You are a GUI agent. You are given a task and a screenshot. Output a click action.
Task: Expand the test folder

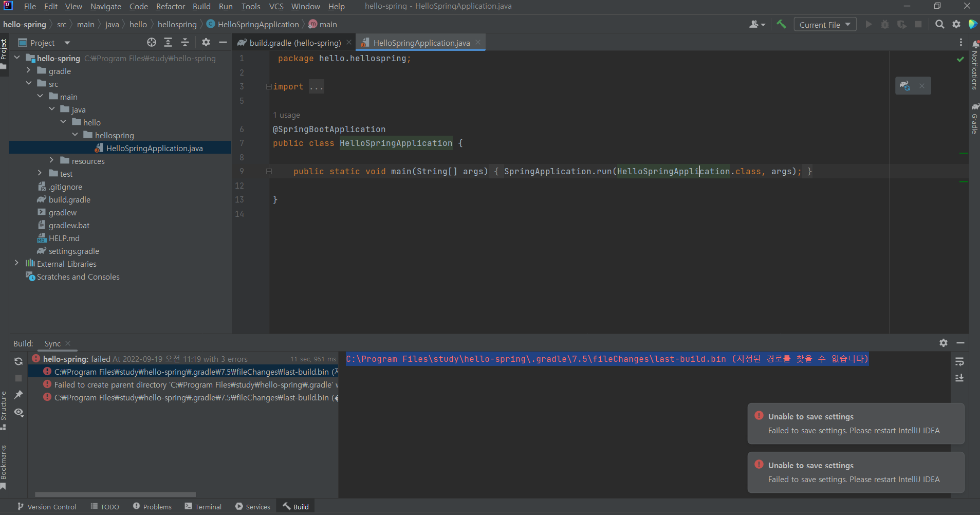click(40, 173)
